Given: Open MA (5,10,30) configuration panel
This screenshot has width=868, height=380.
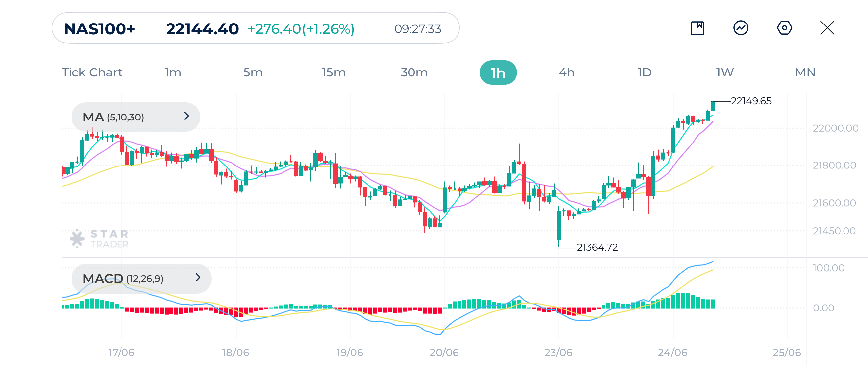Looking at the screenshot, I should [113, 117].
